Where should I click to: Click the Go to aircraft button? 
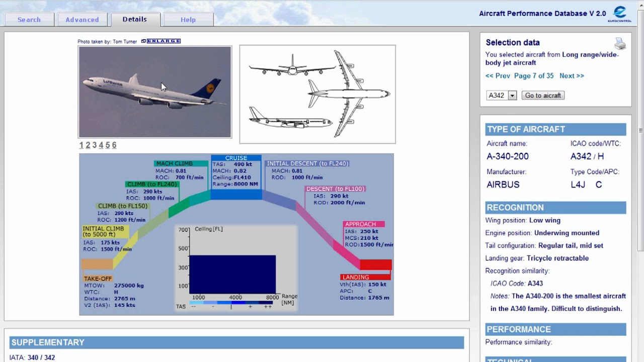(x=543, y=96)
